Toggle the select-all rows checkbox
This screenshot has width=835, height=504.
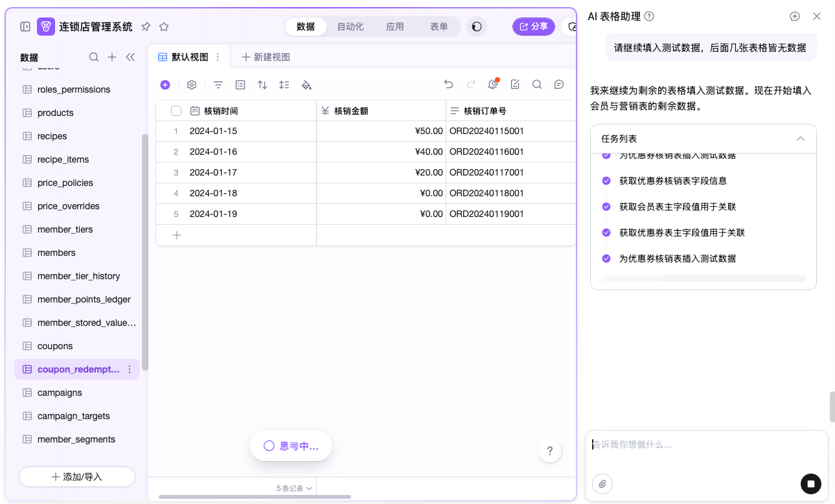point(176,111)
